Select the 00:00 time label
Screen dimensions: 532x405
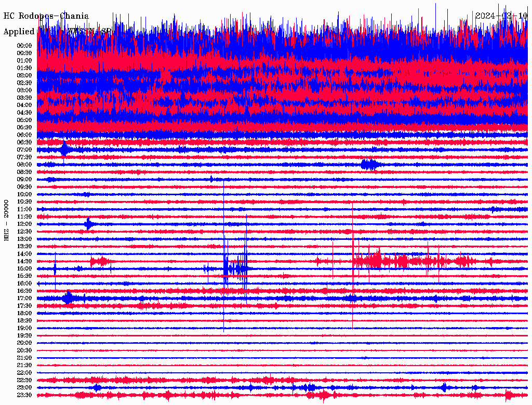[24, 46]
